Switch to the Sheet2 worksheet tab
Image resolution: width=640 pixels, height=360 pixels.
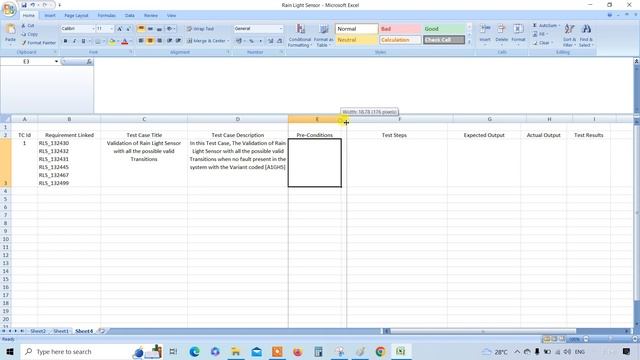pos(38,331)
